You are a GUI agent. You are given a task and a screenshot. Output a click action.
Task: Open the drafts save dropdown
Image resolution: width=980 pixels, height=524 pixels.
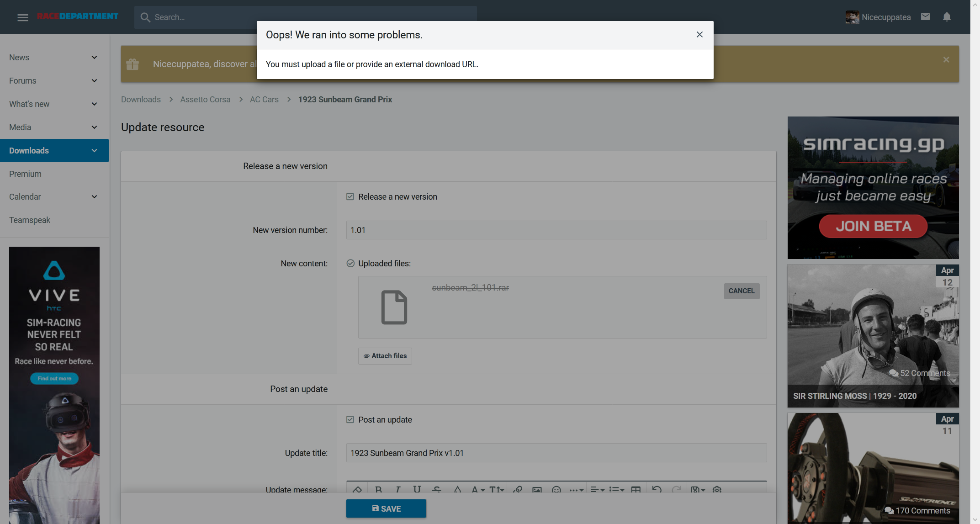click(x=698, y=489)
